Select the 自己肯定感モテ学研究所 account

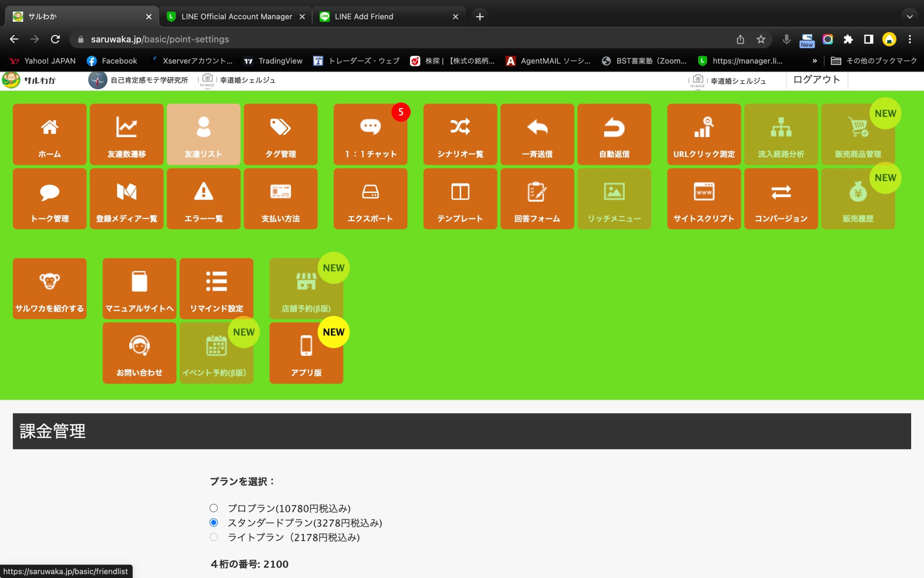tap(138, 80)
